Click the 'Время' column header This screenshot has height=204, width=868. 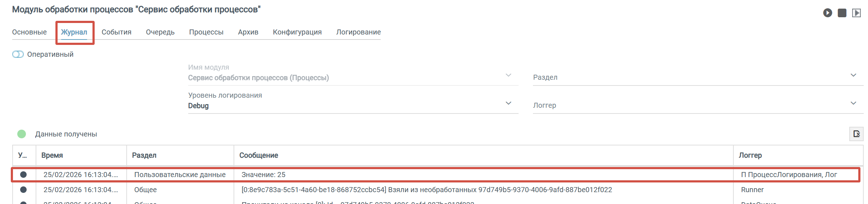[x=52, y=155]
